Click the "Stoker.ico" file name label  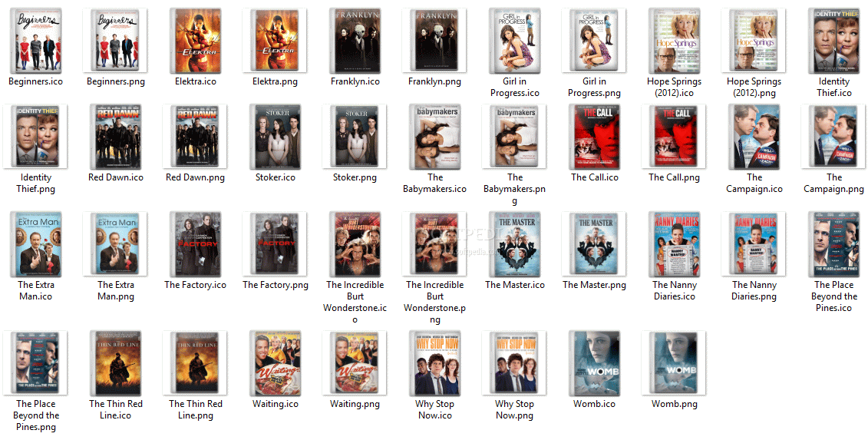pos(275,178)
